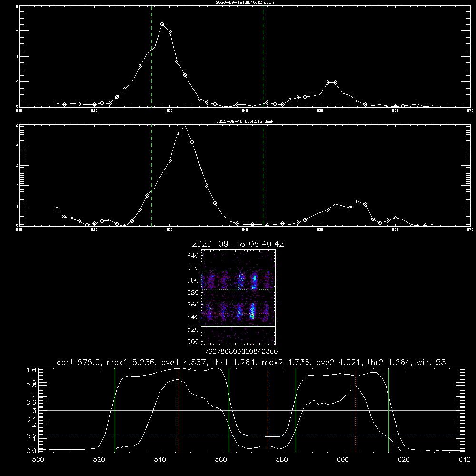The width and height of the screenshot is (476, 476).
Task: Click the '580' label on the bottom plot x-axis
Action: point(282,460)
